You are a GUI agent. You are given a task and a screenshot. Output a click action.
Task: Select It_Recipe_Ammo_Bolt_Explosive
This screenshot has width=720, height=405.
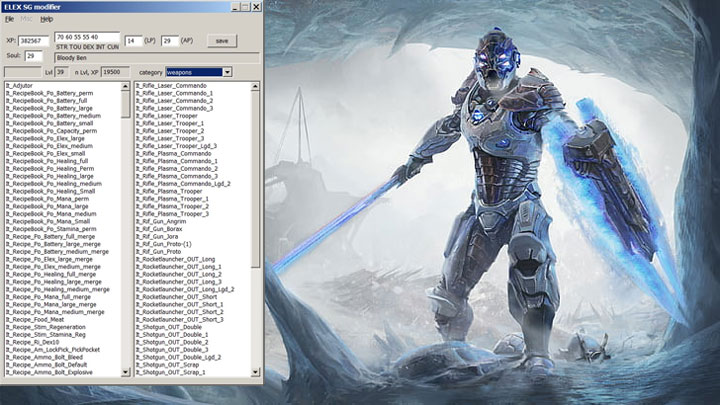pyautogui.click(x=49, y=372)
